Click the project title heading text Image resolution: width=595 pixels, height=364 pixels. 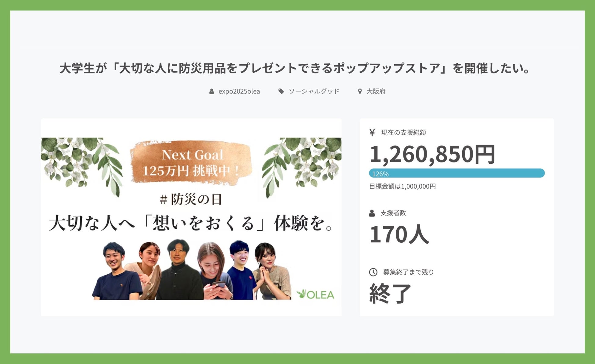295,68
